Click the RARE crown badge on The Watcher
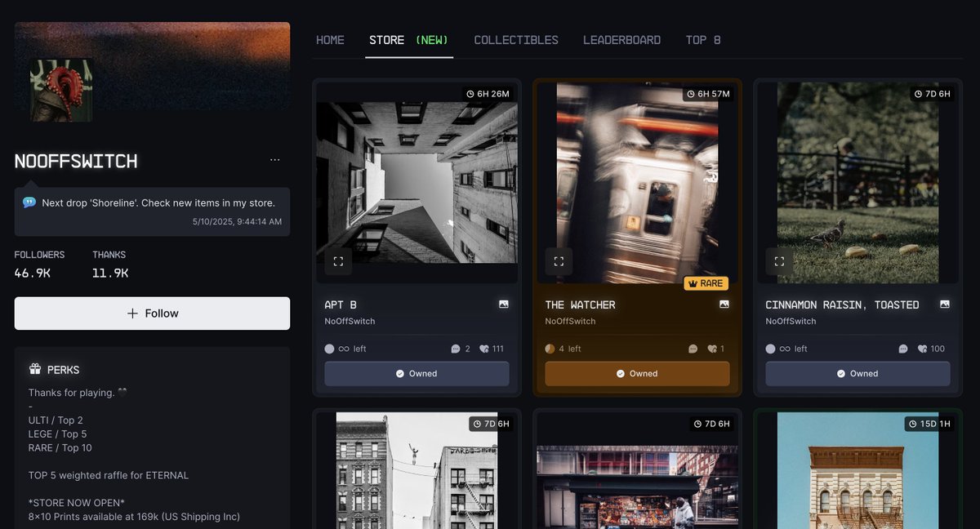Viewport: 980px width, 529px height. point(706,283)
